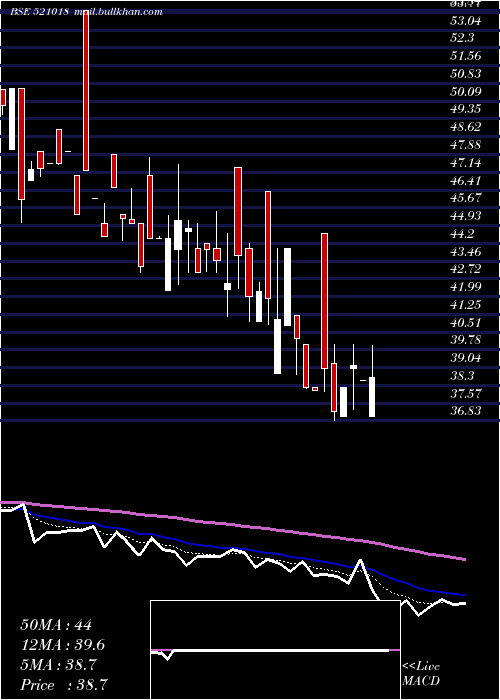Click the 39.78 price axis label
This screenshot has height=700, width=500.
(x=466, y=340)
